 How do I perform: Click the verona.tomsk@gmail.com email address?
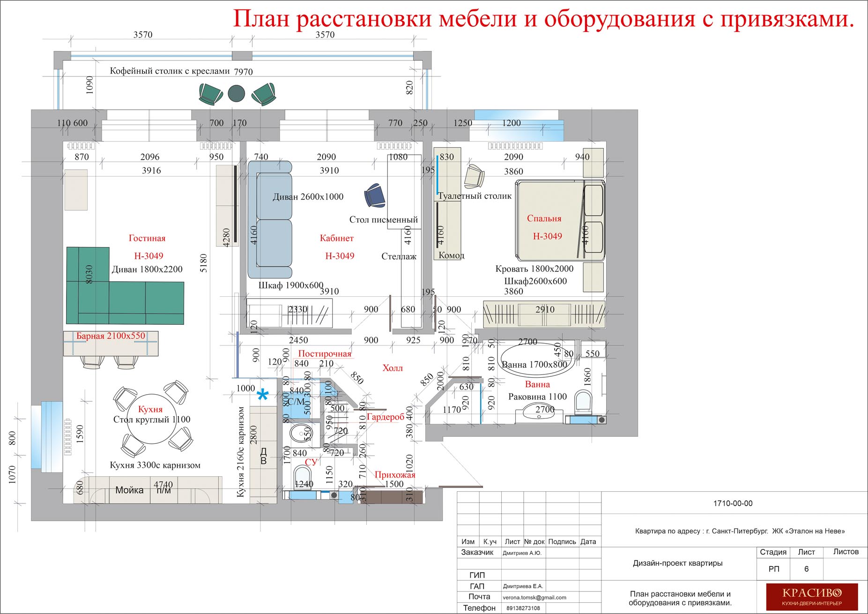[534, 598]
